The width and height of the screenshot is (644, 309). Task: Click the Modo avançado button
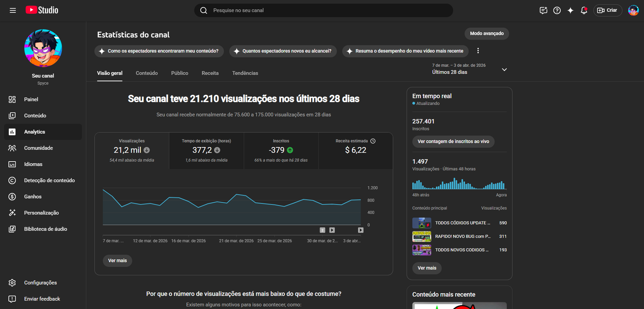coord(487,33)
